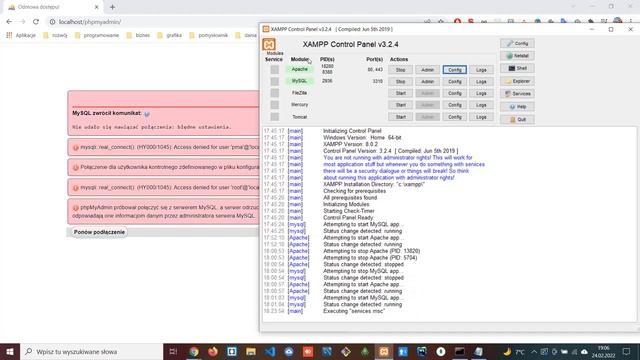Select the 'Odmowa dostępu' browser tab

click(53, 7)
